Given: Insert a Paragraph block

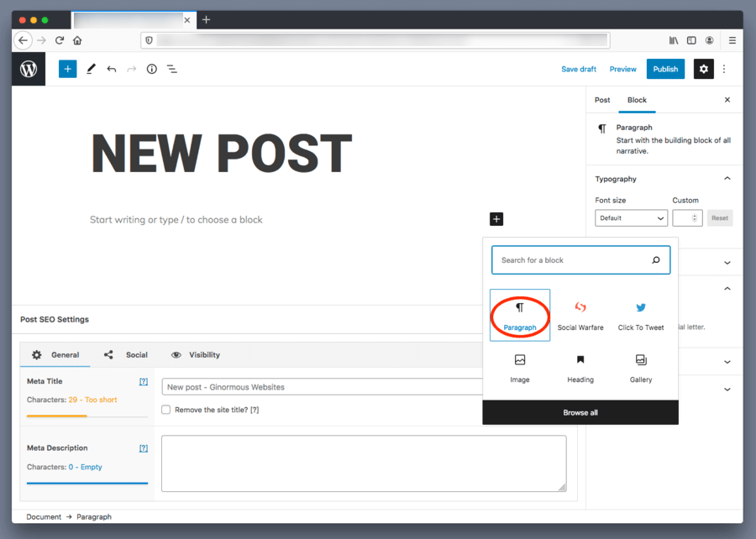Looking at the screenshot, I should point(520,316).
